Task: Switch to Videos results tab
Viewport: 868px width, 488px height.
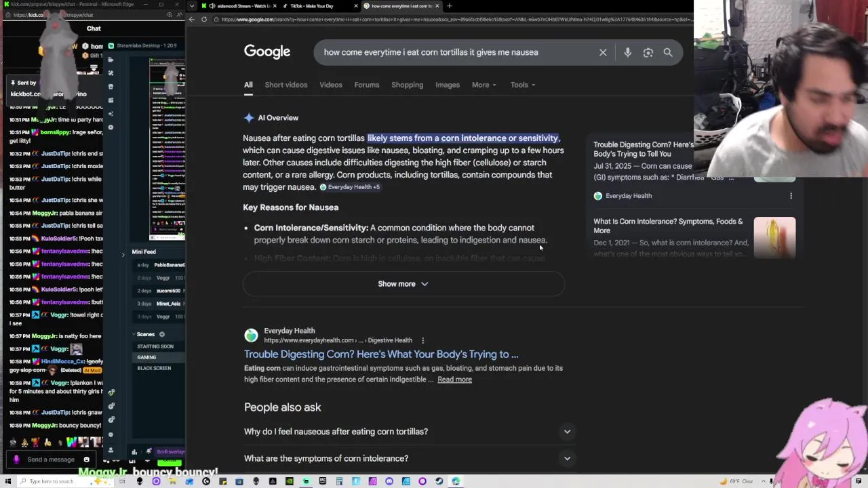Action: coord(331,85)
